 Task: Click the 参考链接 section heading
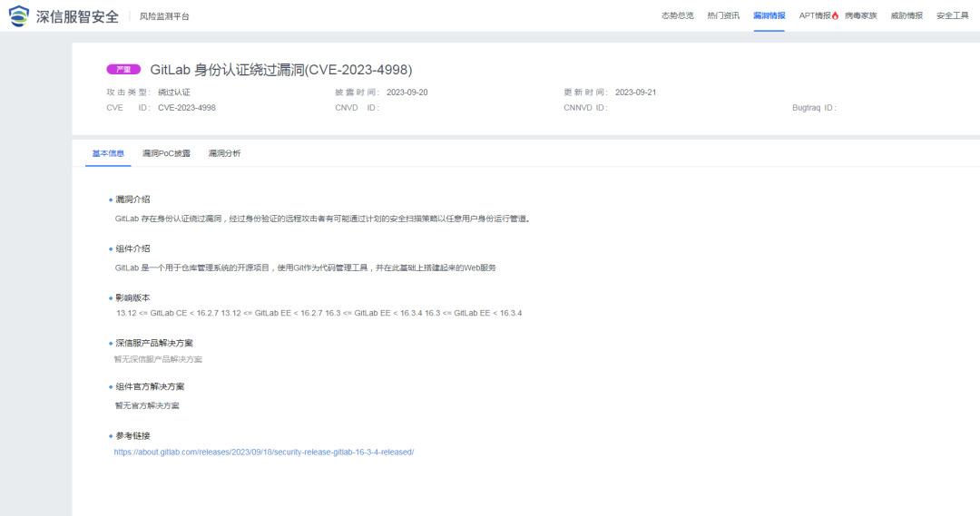(132, 436)
